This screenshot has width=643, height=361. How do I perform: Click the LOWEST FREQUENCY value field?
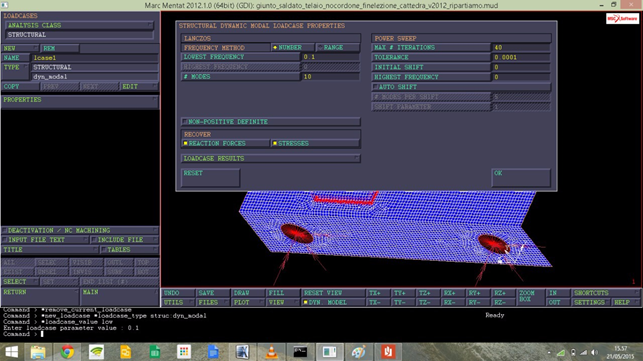pos(331,57)
